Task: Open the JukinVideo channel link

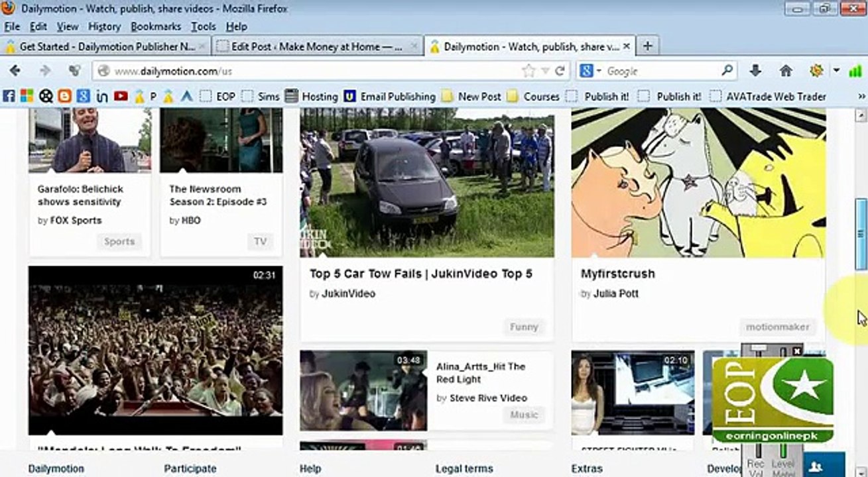Action: pos(348,293)
